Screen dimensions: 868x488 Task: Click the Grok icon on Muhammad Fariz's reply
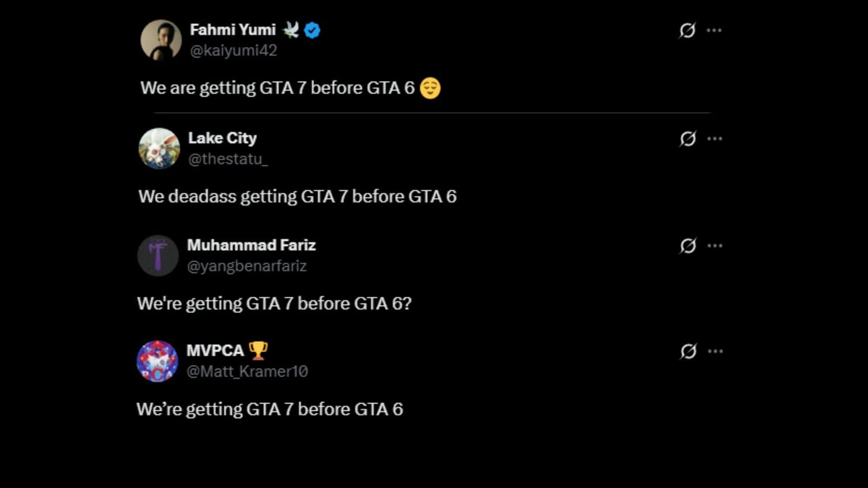(x=687, y=245)
